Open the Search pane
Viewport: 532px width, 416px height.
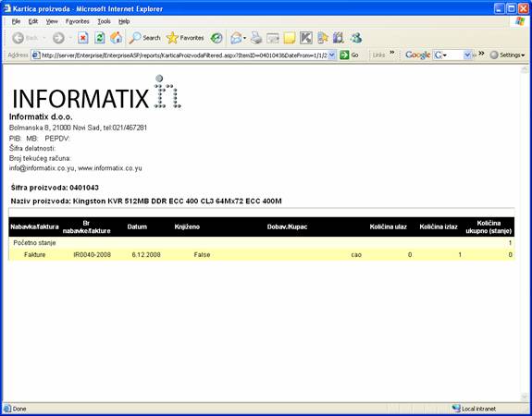(x=144, y=38)
